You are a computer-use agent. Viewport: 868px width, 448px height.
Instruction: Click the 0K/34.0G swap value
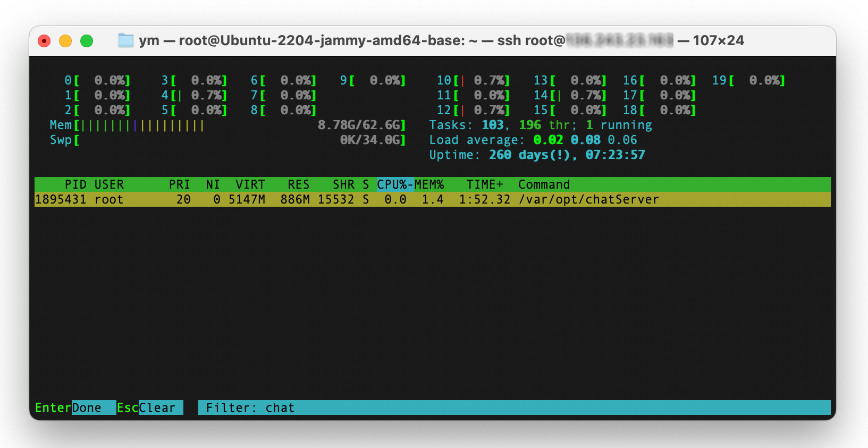pos(370,140)
